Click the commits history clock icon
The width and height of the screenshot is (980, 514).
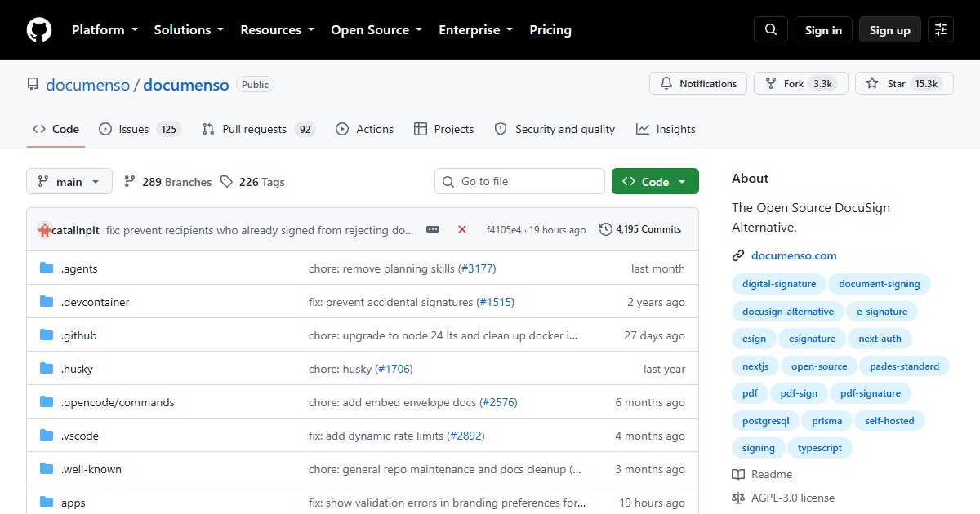(x=605, y=229)
